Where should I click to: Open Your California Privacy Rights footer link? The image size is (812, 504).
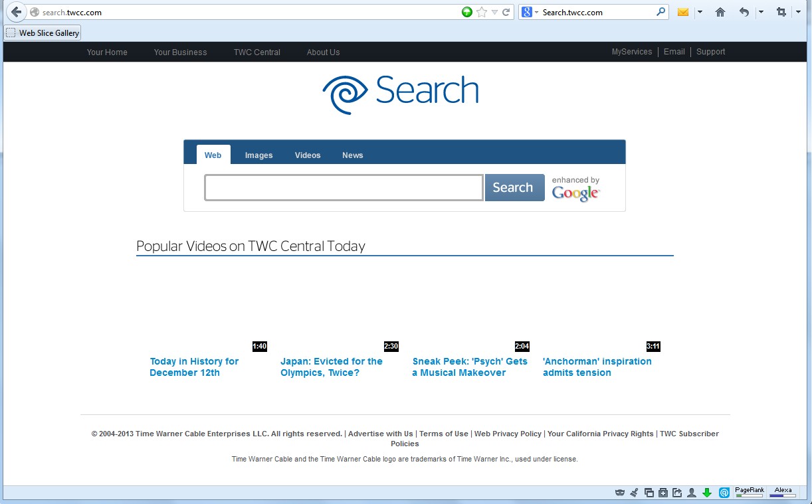tap(601, 434)
